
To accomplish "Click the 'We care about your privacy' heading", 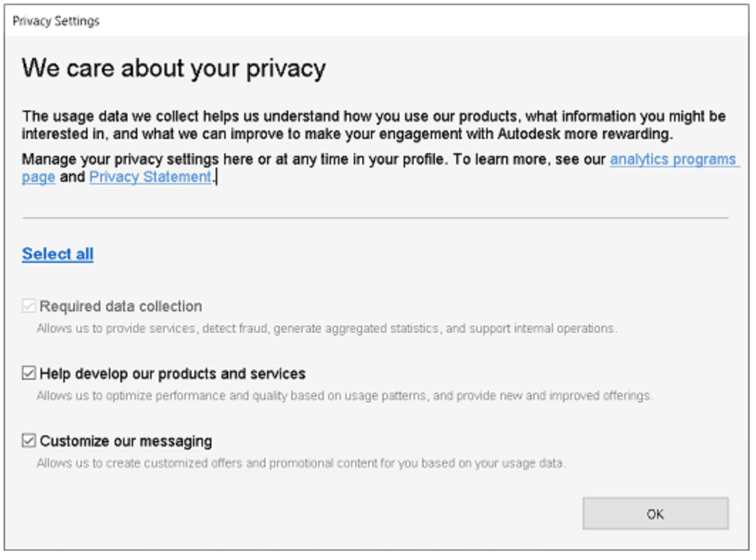I will pyautogui.click(x=174, y=68).
